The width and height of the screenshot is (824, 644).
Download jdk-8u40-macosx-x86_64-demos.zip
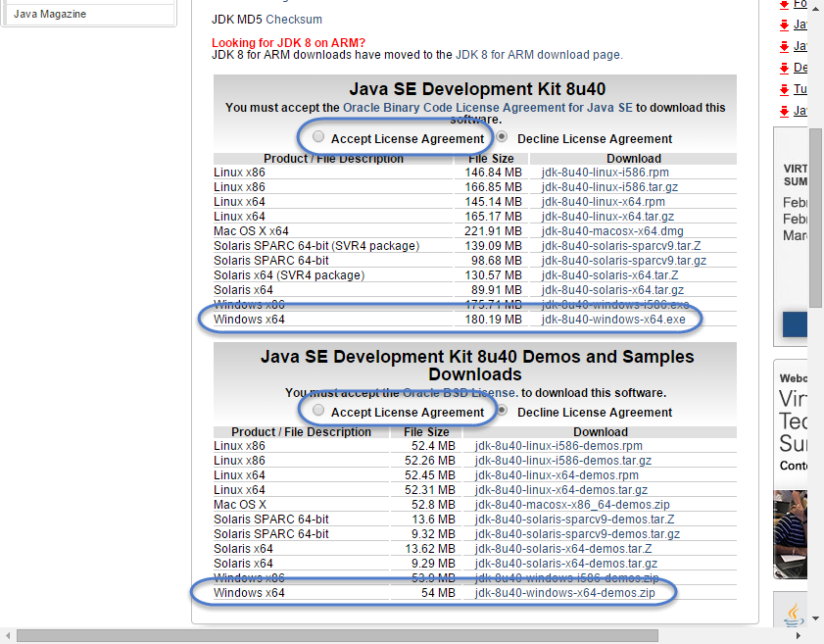(572, 505)
